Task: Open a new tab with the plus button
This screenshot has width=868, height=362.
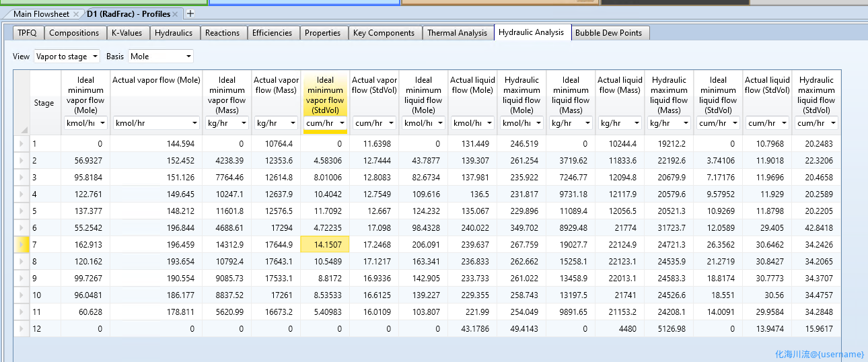Action: [x=190, y=13]
